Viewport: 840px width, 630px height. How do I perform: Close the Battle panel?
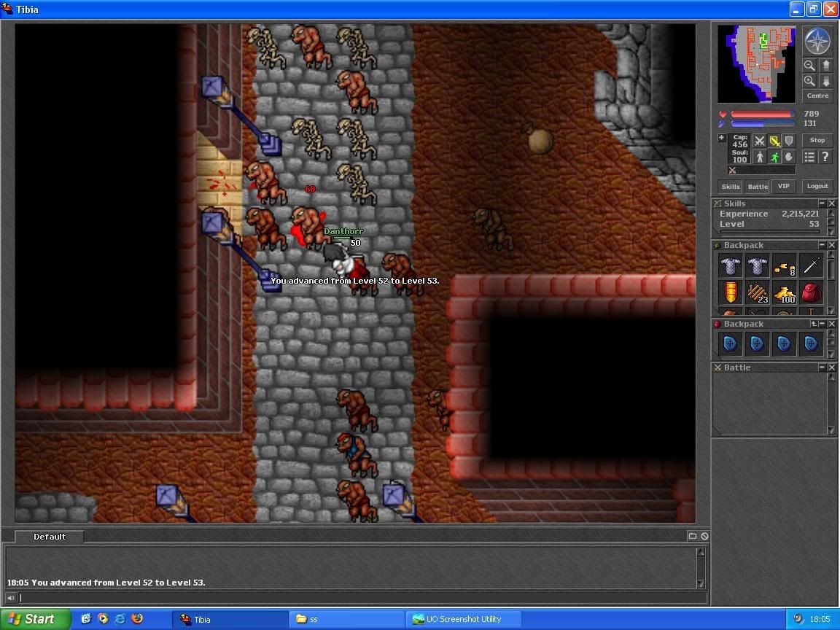click(831, 367)
